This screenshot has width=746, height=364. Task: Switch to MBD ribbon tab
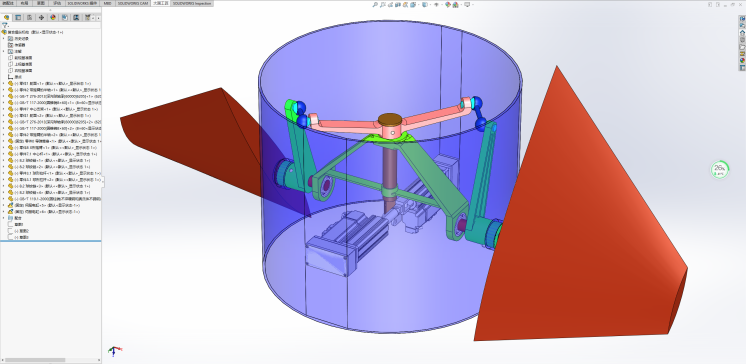[108, 3]
